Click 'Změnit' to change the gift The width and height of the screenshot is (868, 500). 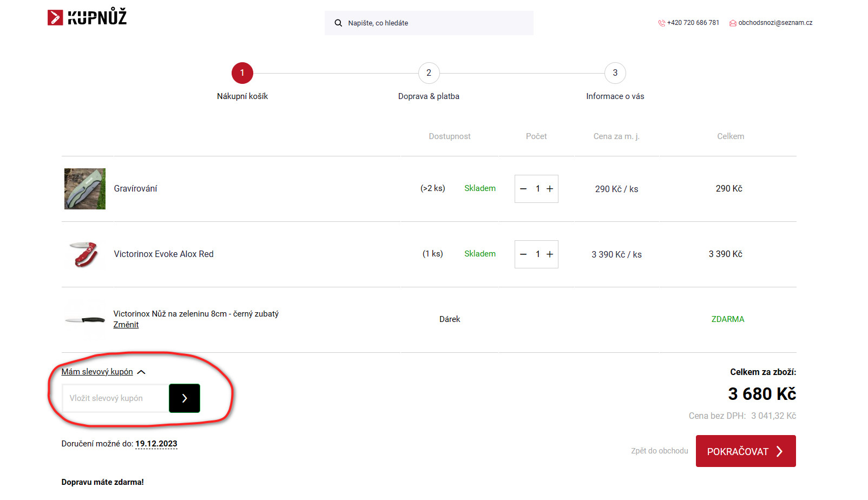coord(126,325)
